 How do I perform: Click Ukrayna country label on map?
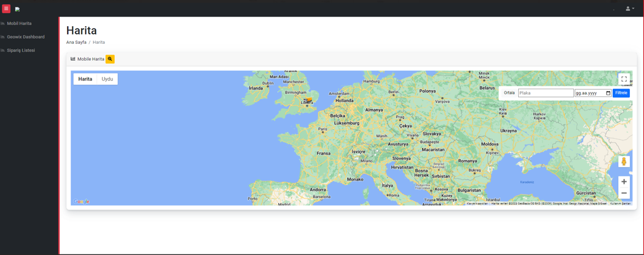509,131
